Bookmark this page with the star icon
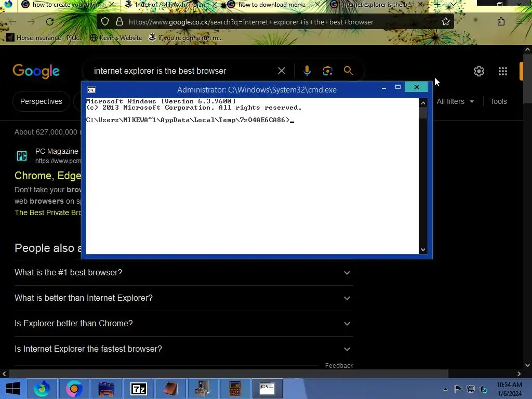 coord(445,22)
